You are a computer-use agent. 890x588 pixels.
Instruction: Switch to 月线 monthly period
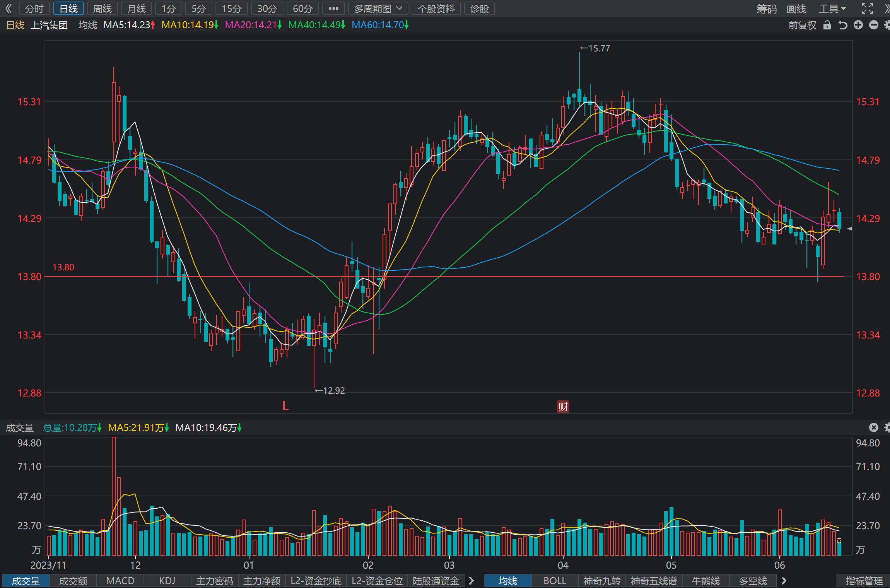click(x=137, y=9)
